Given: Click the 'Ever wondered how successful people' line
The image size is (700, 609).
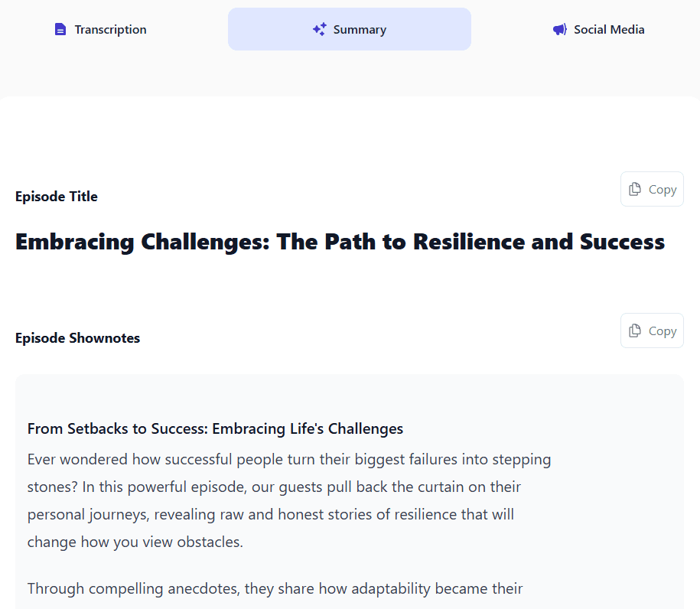Looking at the screenshot, I should 289,460.
